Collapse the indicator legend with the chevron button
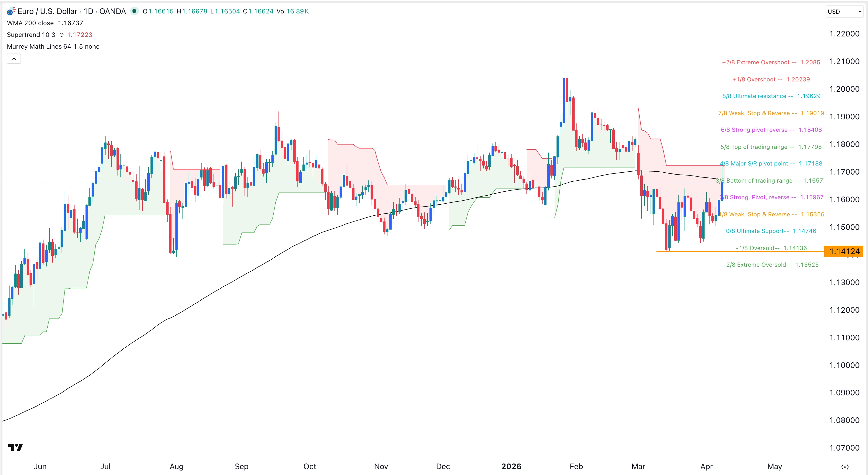 tap(13, 58)
